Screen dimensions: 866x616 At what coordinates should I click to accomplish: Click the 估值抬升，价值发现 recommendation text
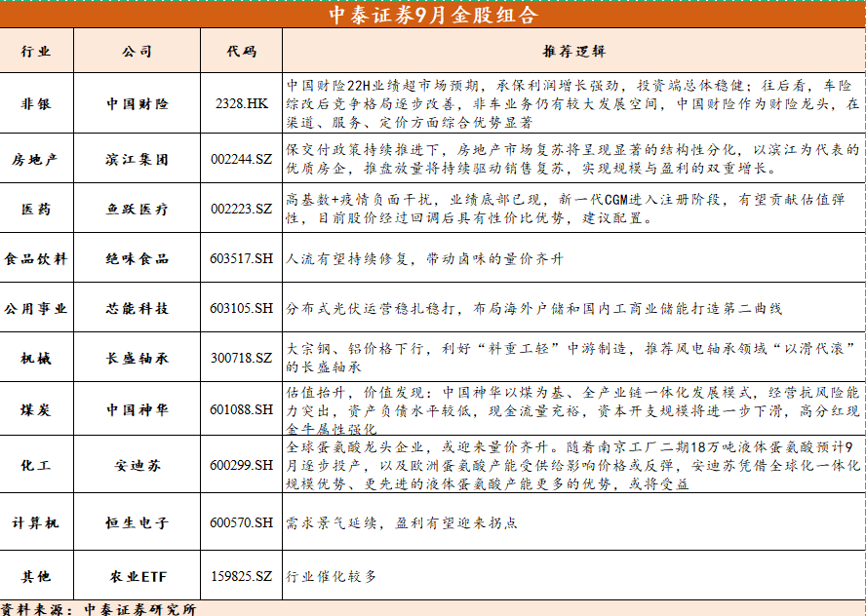[572, 410]
